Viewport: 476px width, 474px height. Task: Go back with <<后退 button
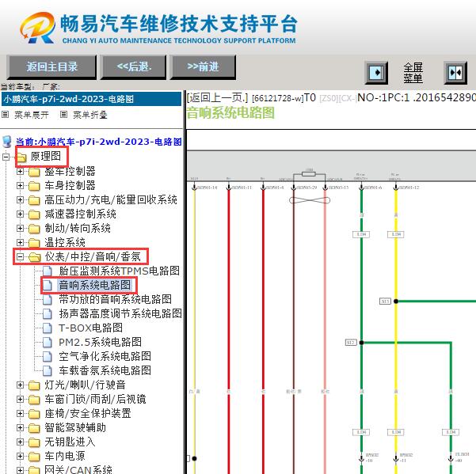click(x=134, y=67)
